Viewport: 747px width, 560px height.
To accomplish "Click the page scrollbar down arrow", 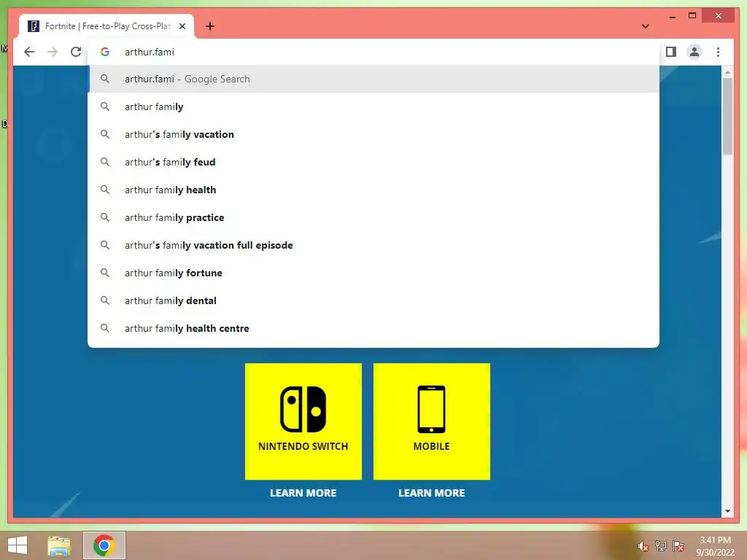I will [x=727, y=511].
